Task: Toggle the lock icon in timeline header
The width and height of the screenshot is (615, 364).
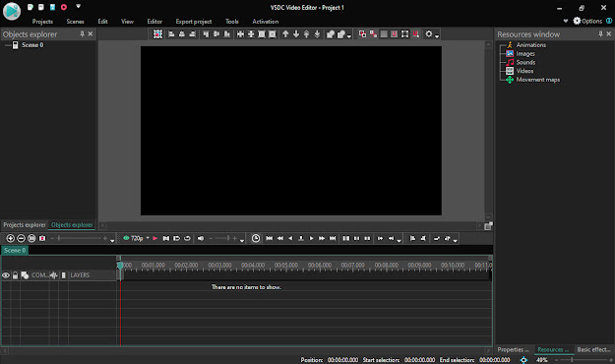Action: click(15, 275)
